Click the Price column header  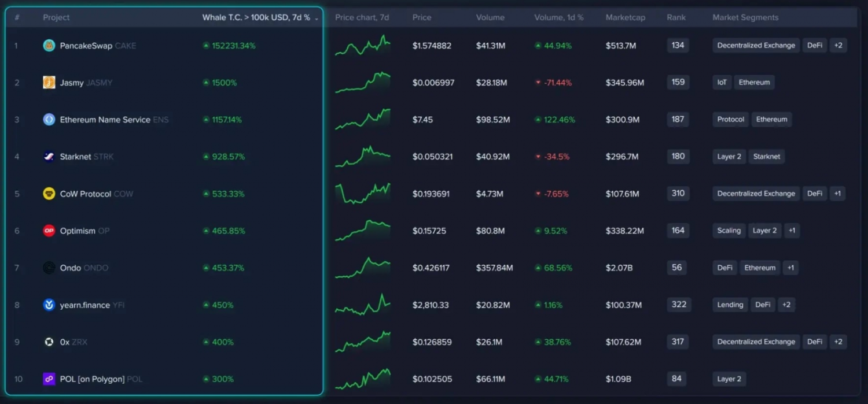422,17
